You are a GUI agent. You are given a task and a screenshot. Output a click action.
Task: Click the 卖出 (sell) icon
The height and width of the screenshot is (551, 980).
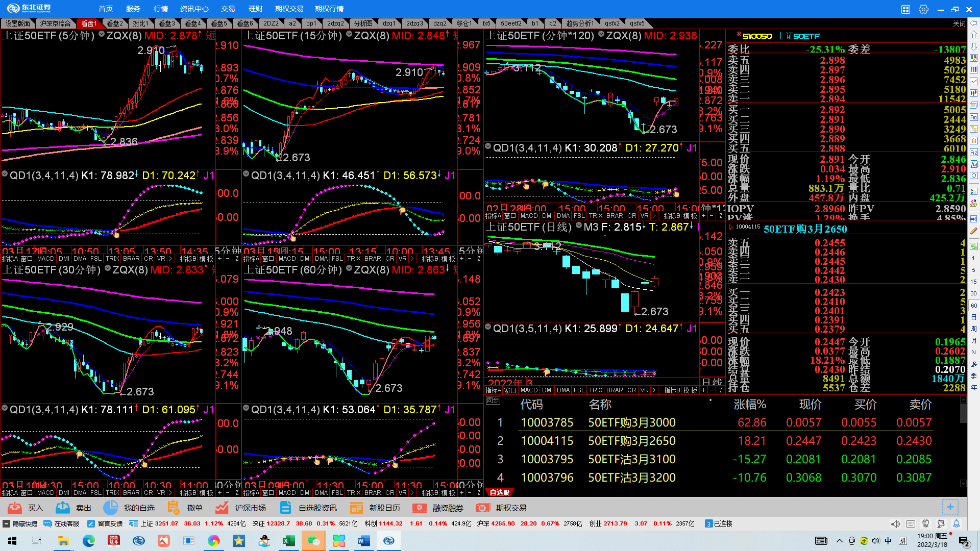coord(63,508)
